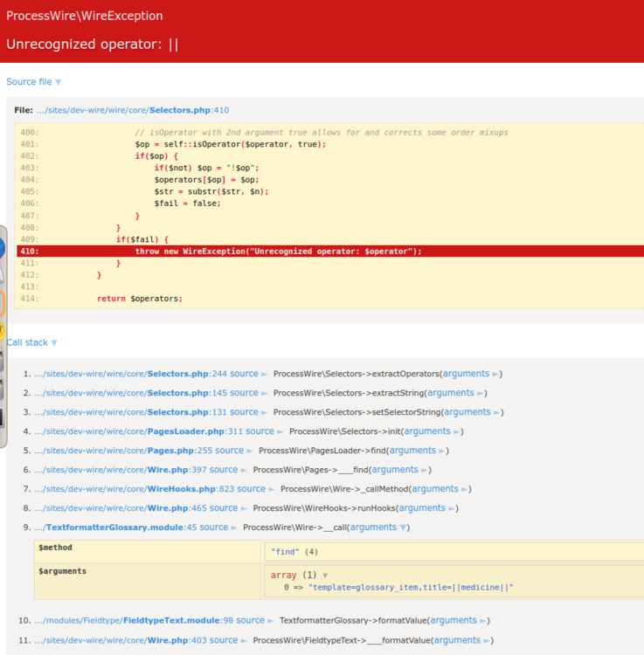644x655 pixels.
Task: Open Wire.php:403 file link
Action: tap(121, 640)
